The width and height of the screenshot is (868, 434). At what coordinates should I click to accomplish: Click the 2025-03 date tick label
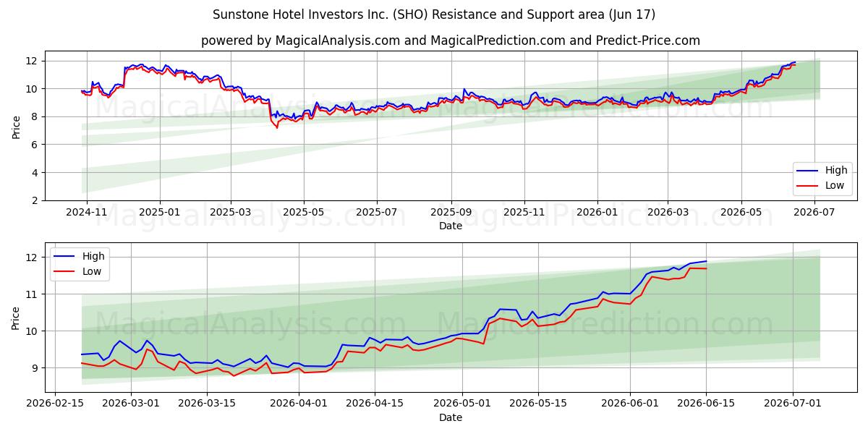(231, 213)
